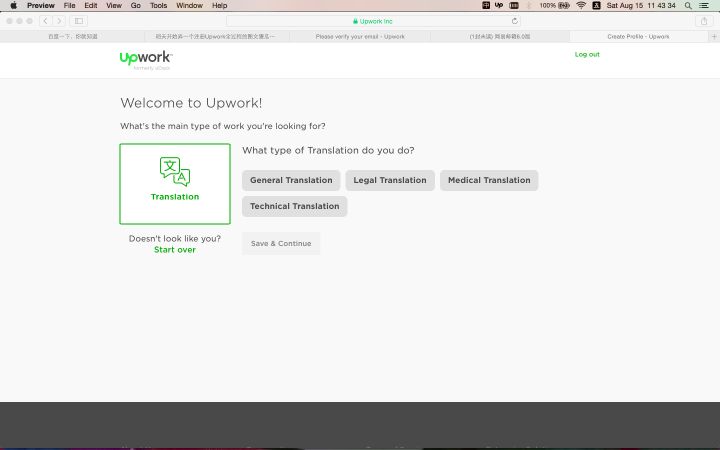The height and width of the screenshot is (450, 720).
Task: Click the translation speech bubbles icon
Action: point(175,171)
